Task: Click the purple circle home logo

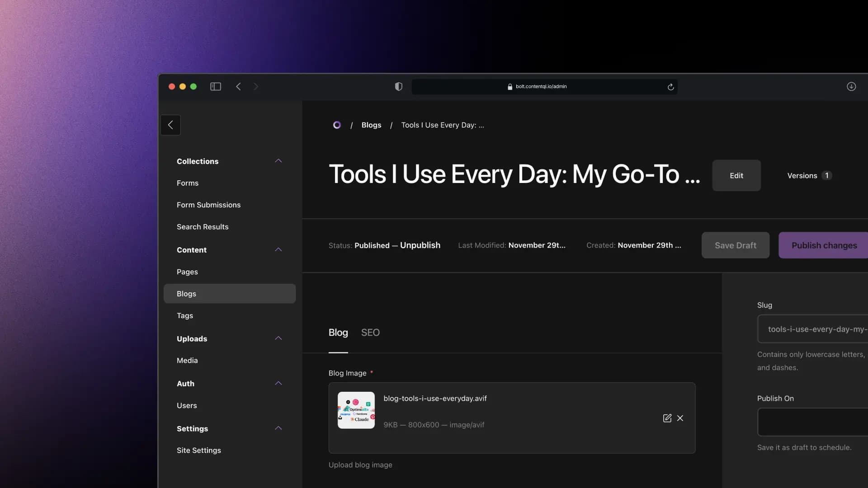Action: click(337, 125)
